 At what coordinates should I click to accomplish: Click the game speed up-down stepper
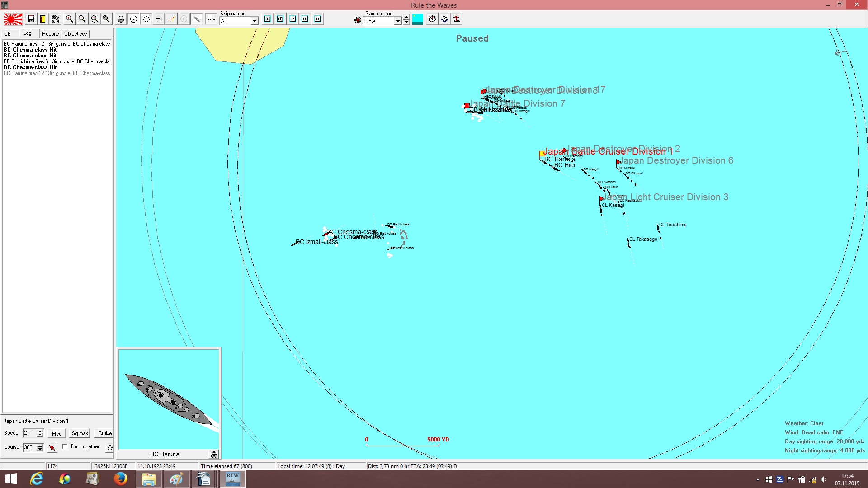point(406,19)
